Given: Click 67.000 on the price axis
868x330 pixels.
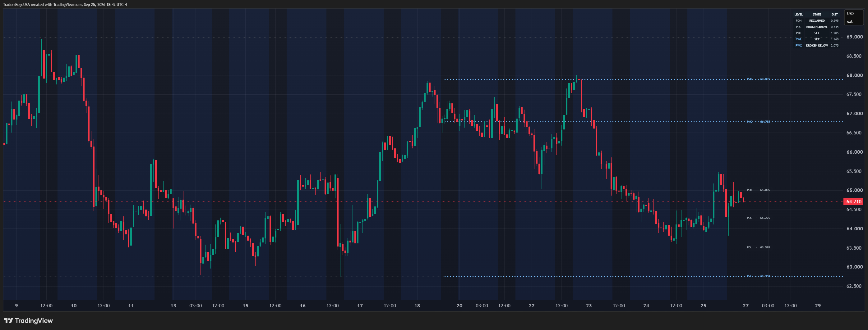Looking at the screenshot, I should [x=855, y=114].
